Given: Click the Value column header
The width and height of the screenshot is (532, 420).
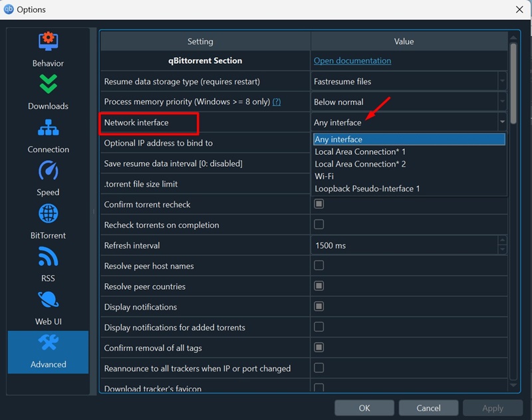Looking at the screenshot, I should [x=409, y=41].
